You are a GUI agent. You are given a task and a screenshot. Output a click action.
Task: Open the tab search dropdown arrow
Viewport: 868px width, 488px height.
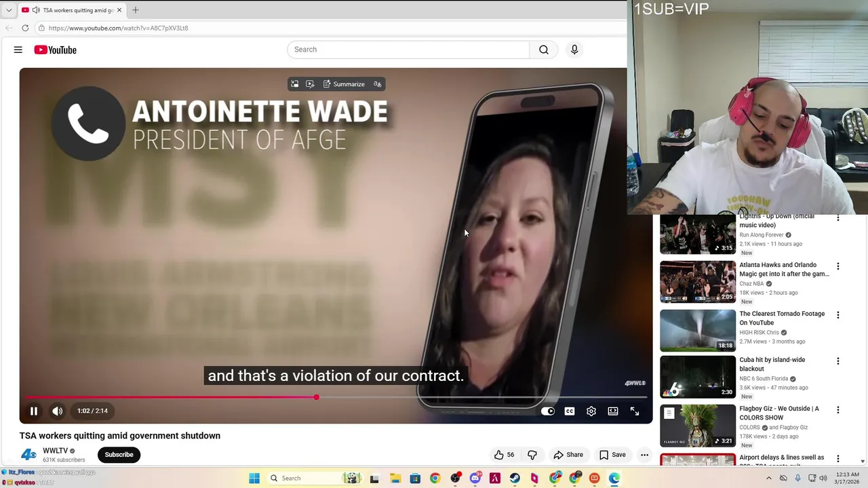pos(8,10)
